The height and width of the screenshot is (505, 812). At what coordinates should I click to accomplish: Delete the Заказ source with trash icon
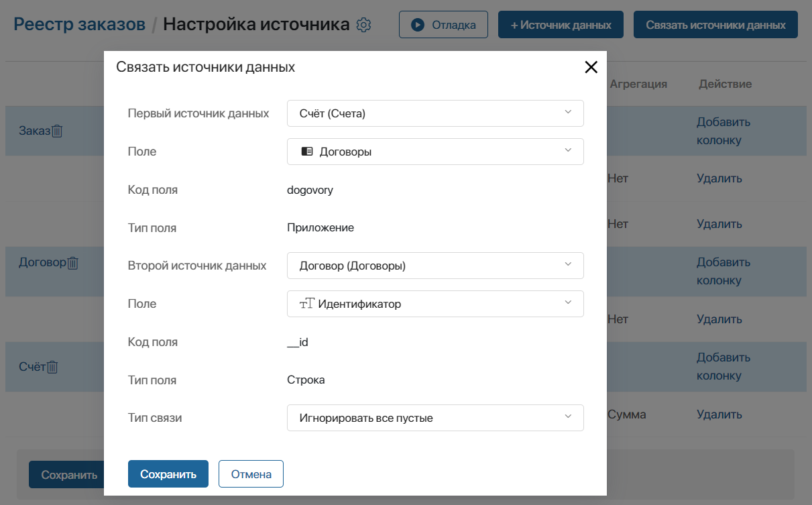click(57, 131)
